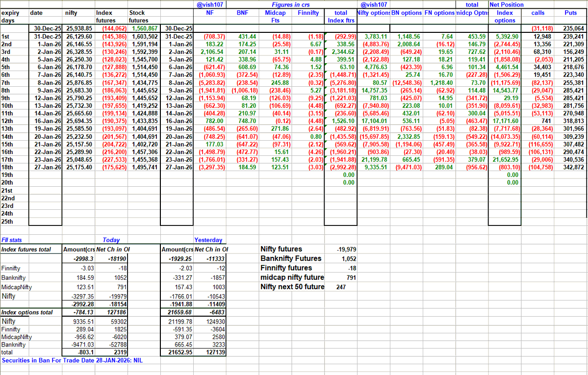Select the puts value 235,064
Viewport: 588px width, 375px height.
[x=573, y=28]
